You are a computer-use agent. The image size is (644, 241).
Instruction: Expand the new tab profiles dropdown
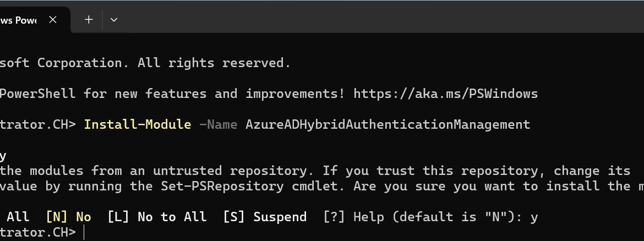point(114,20)
